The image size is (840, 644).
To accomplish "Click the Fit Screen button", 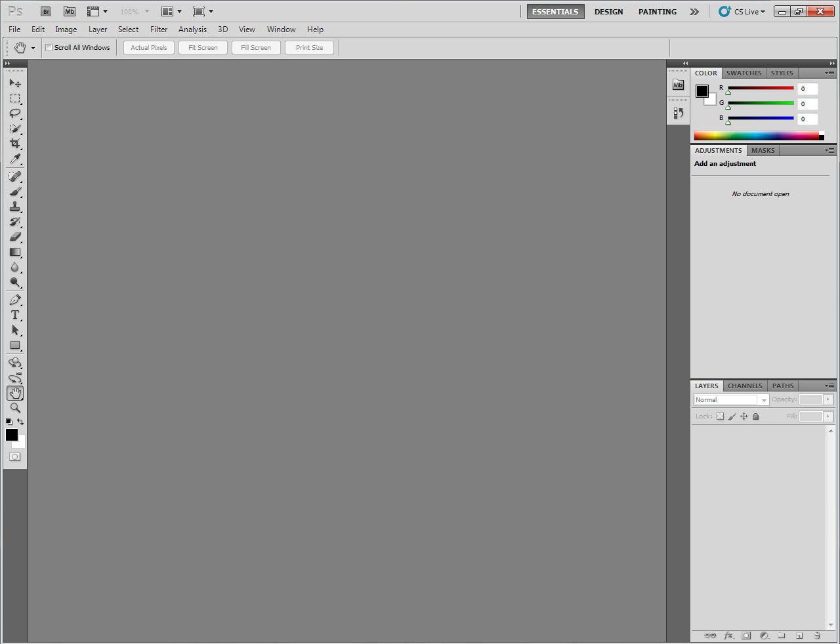I will 203,48.
